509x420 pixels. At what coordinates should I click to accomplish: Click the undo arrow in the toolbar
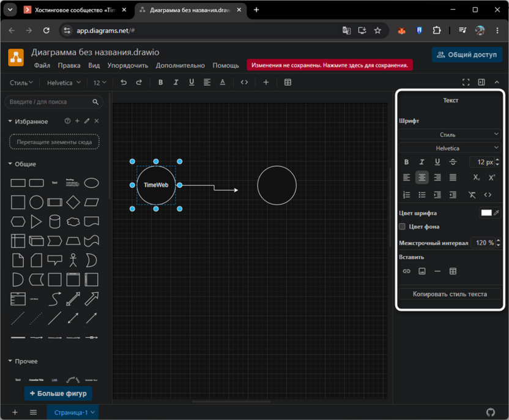click(x=124, y=83)
